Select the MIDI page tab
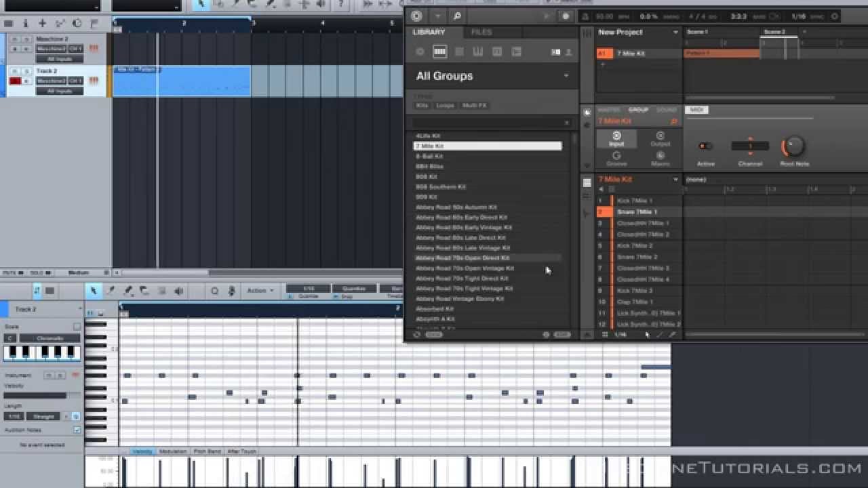 tap(696, 110)
